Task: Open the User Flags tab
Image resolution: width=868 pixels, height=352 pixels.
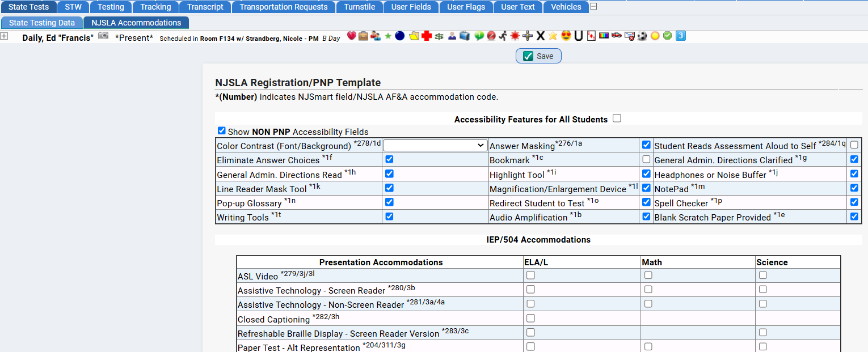Action: (466, 7)
